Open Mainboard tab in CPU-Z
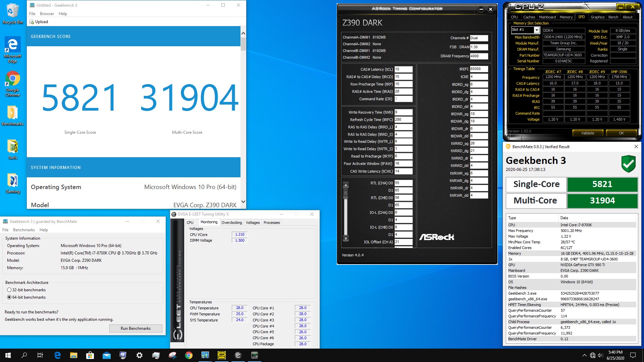The width and height of the screenshot is (644, 362). pos(547,17)
